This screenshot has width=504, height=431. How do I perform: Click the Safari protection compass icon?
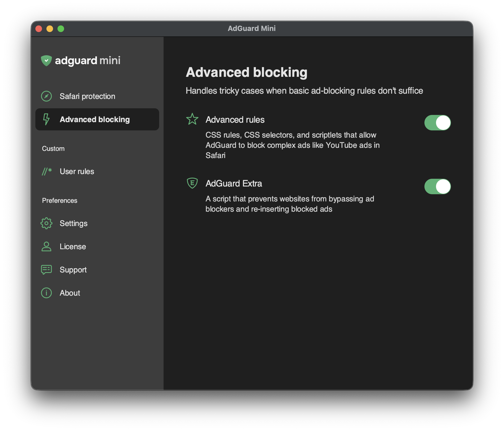(x=46, y=96)
